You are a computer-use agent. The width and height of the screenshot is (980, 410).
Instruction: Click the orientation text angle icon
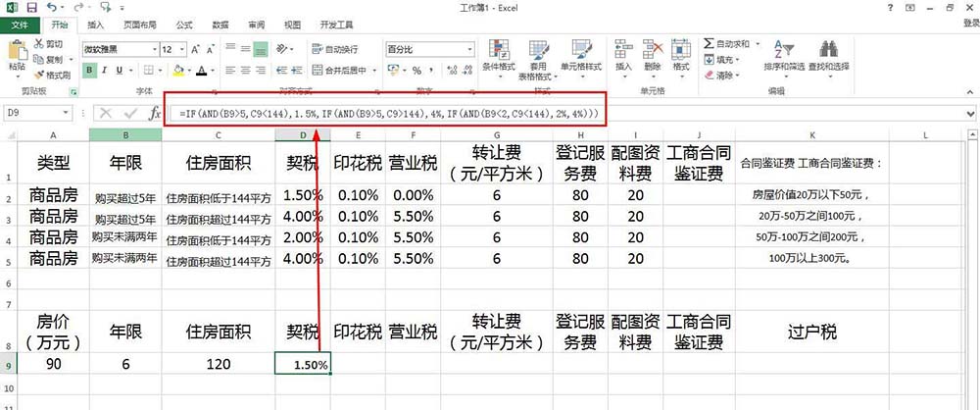click(281, 49)
